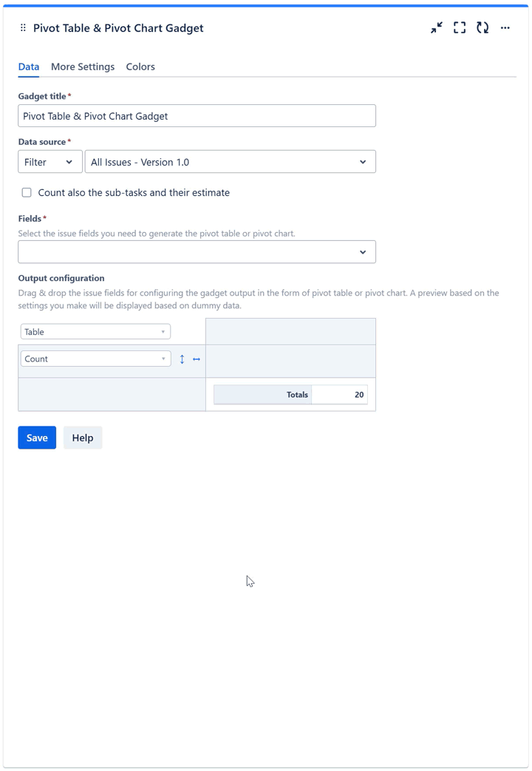The width and height of the screenshot is (532, 771).
Task: Minimize the gadget with the collapse icon
Action: [437, 28]
